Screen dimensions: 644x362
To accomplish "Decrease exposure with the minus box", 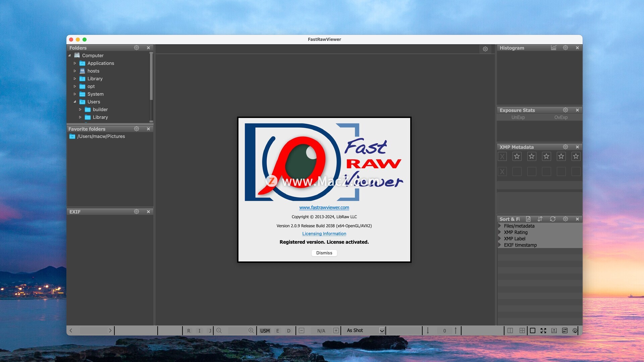I will [x=302, y=330].
